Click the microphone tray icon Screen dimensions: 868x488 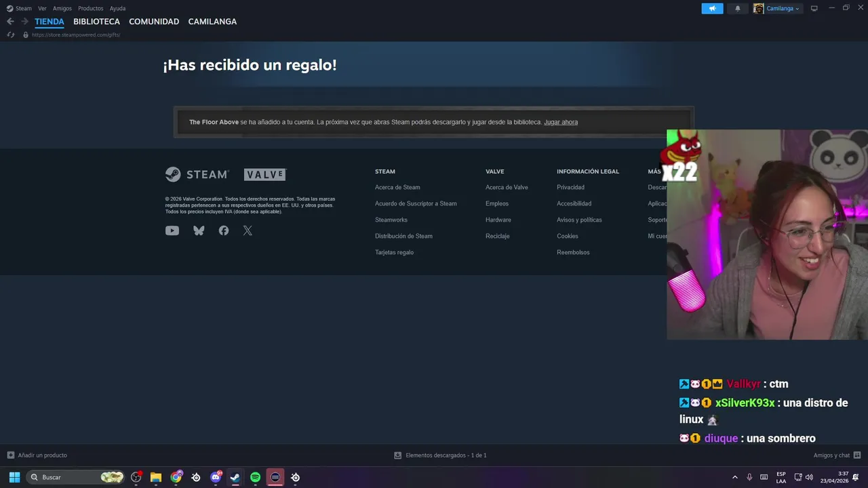coord(749,477)
